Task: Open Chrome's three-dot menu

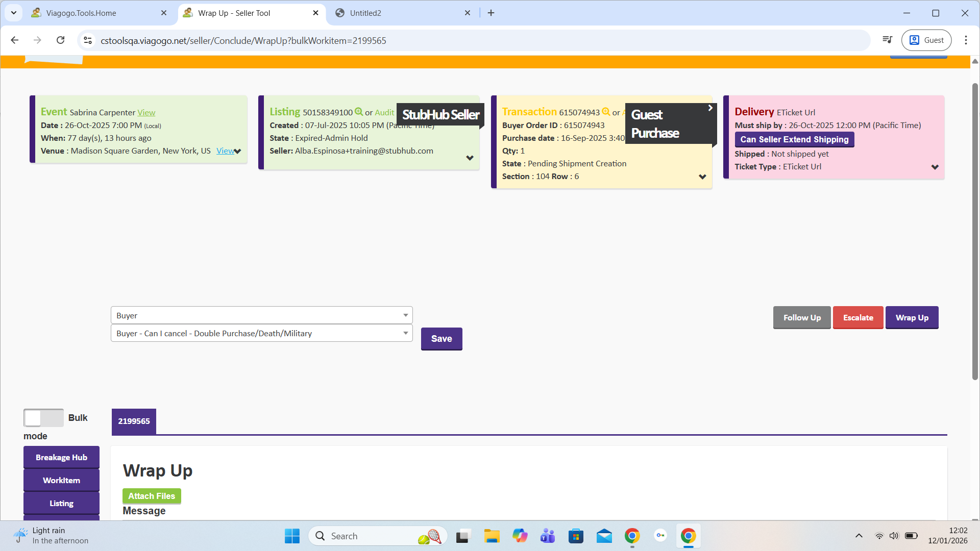Action: click(x=966, y=40)
